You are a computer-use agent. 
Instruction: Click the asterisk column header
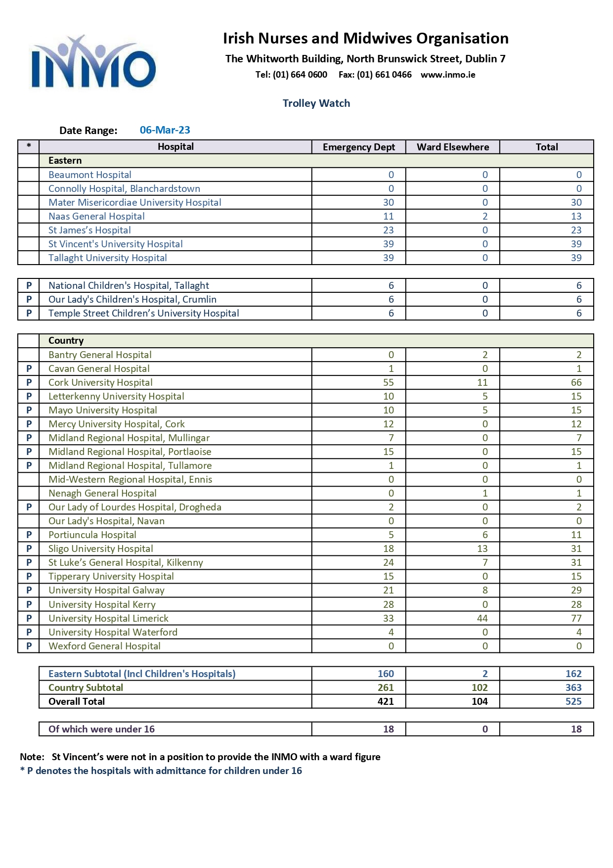pos(29,146)
